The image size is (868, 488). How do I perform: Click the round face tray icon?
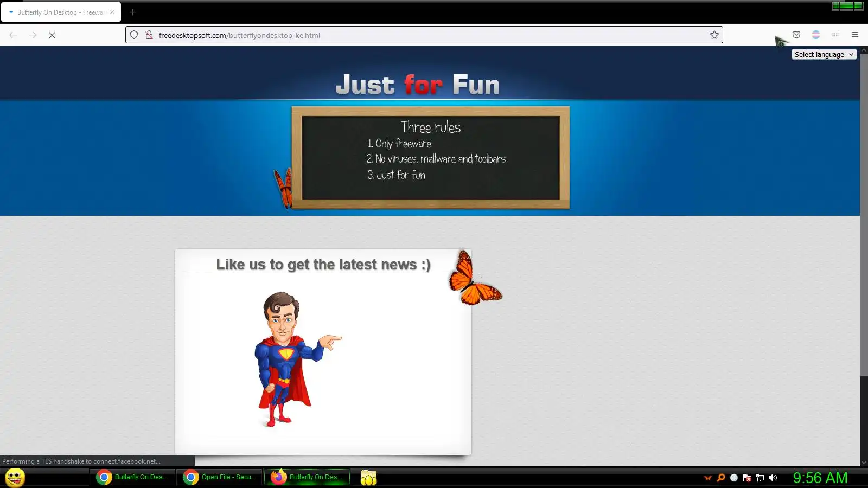coord(734,478)
